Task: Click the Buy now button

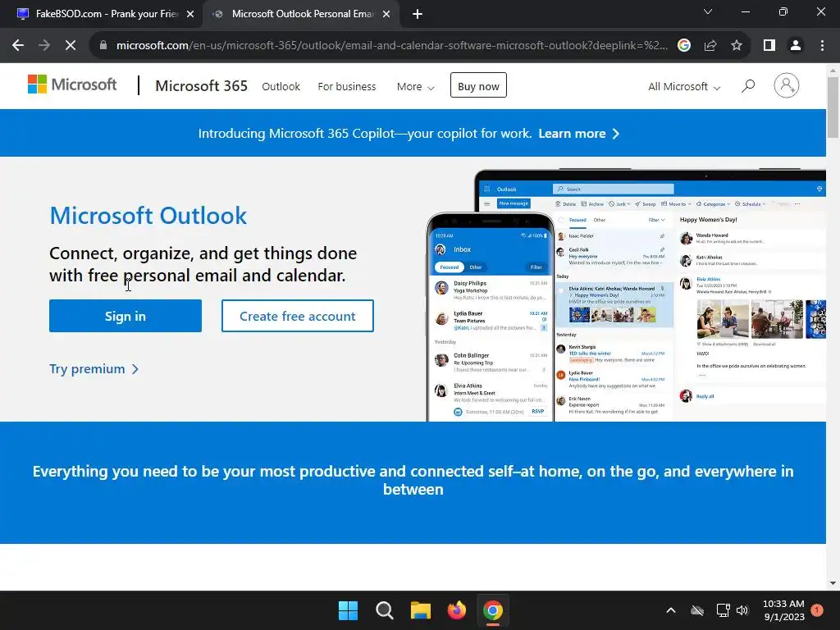Action: (478, 85)
